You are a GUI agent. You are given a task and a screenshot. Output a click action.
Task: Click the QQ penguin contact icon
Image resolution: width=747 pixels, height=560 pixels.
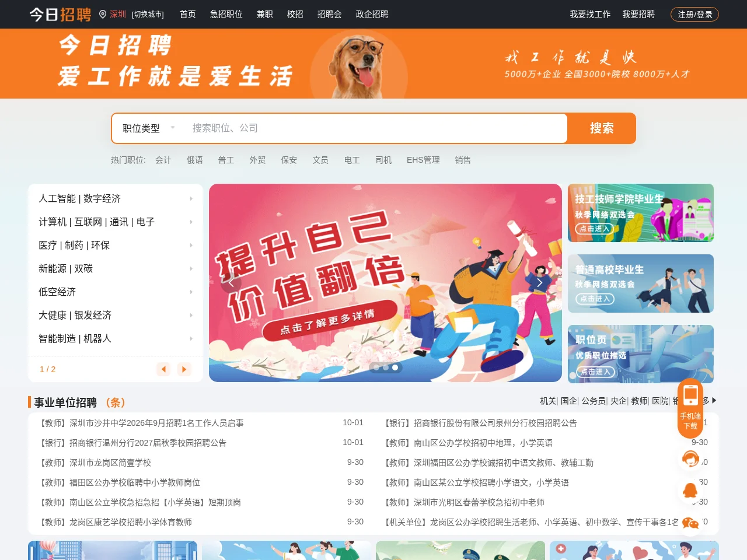click(690, 491)
